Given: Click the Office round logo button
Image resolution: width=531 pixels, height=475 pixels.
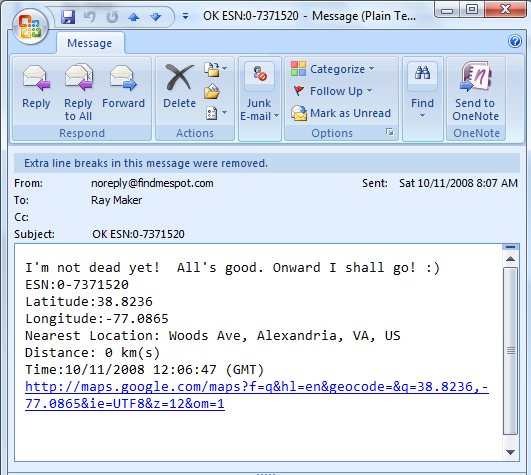Looking at the screenshot, I should 30,26.
